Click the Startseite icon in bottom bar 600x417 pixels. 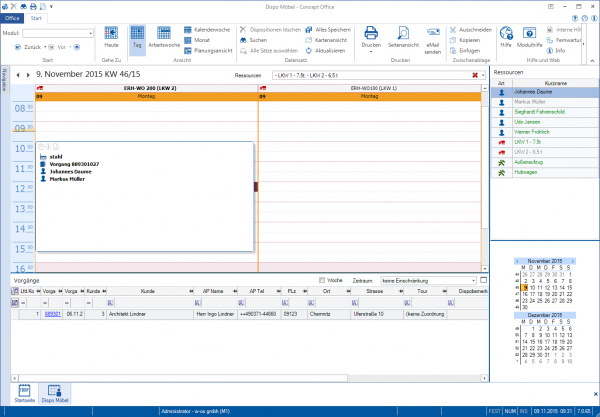[x=23, y=392]
